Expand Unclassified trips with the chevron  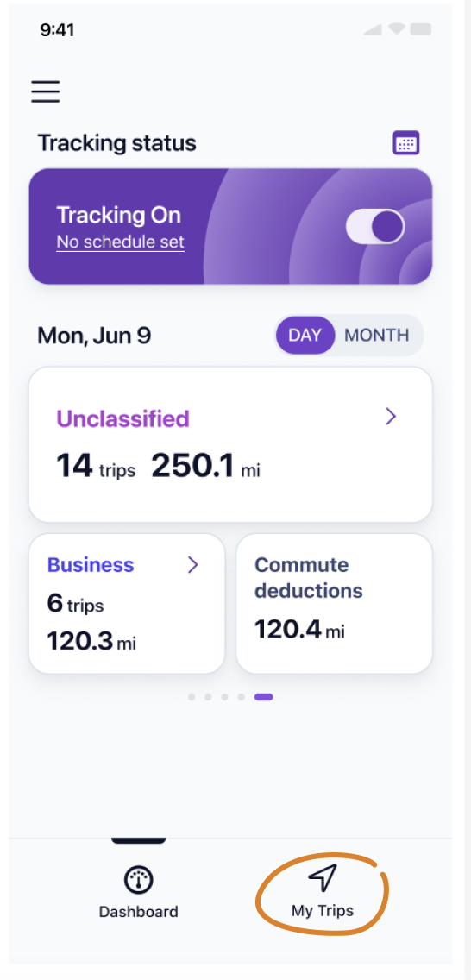pyautogui.click(x=391, y=417)
